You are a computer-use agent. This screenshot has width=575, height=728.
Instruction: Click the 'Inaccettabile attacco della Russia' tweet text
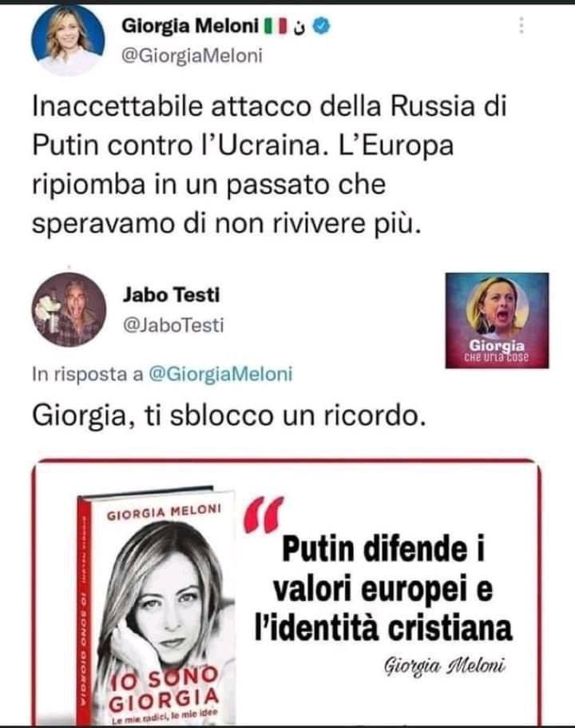pyautogui.click(x=269, y=165)
